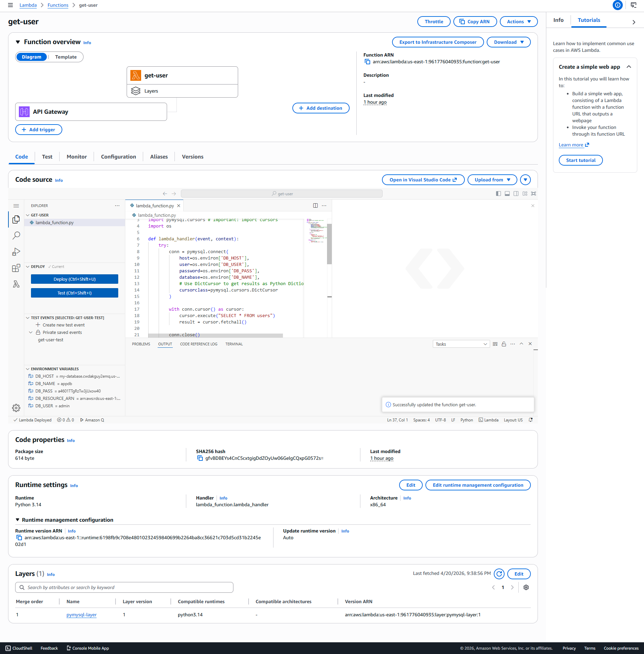Open editor tab more actions ellipsis
The width and height of the screenshot is (644, 654).
(x=324, y=206)
